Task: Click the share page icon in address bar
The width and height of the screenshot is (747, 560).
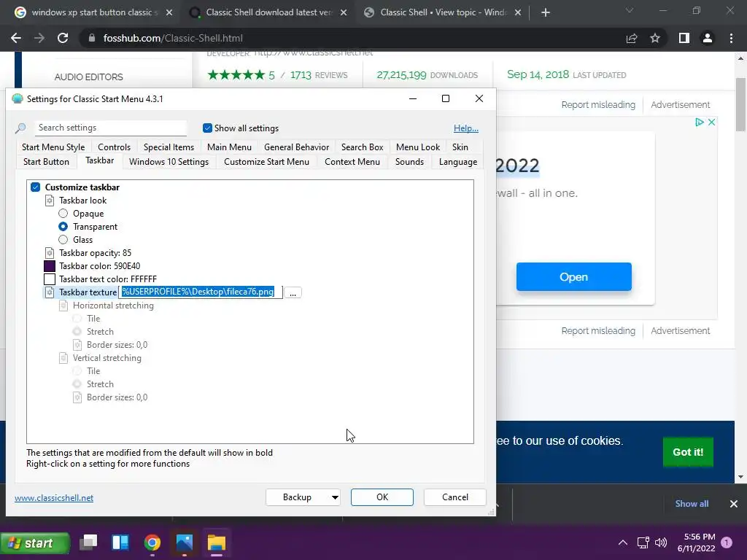Action: pyautogui.click(x=632, y=38)
